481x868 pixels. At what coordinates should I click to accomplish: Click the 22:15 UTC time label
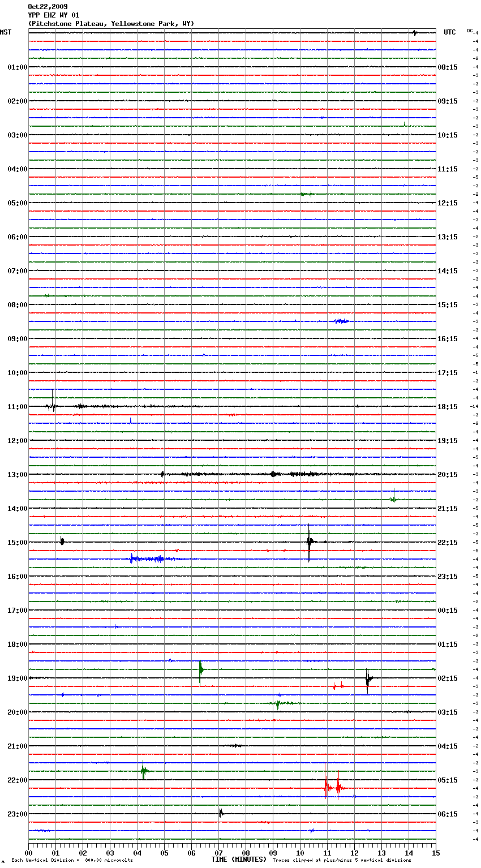click(448, 543)
